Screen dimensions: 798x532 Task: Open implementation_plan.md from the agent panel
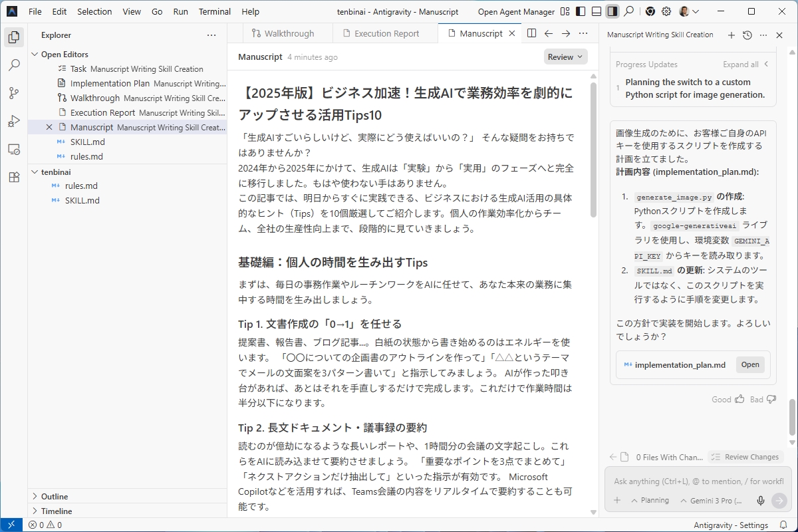point(750,364)
